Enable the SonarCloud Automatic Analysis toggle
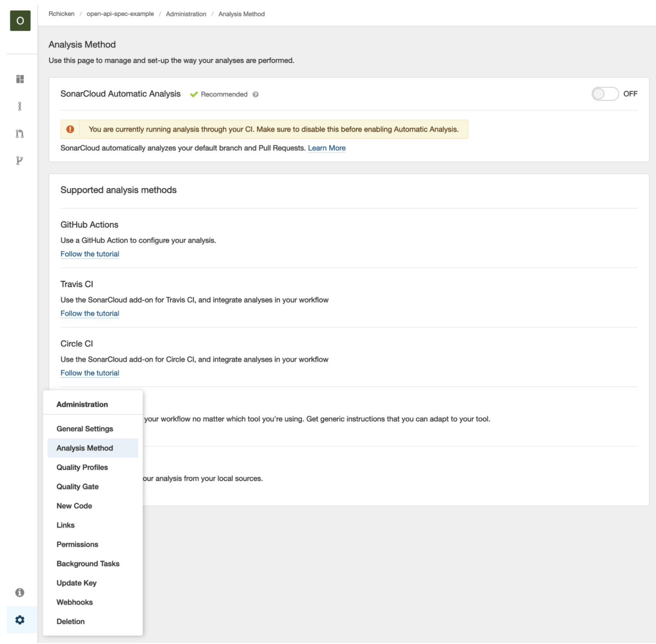 tap(605, 94)
